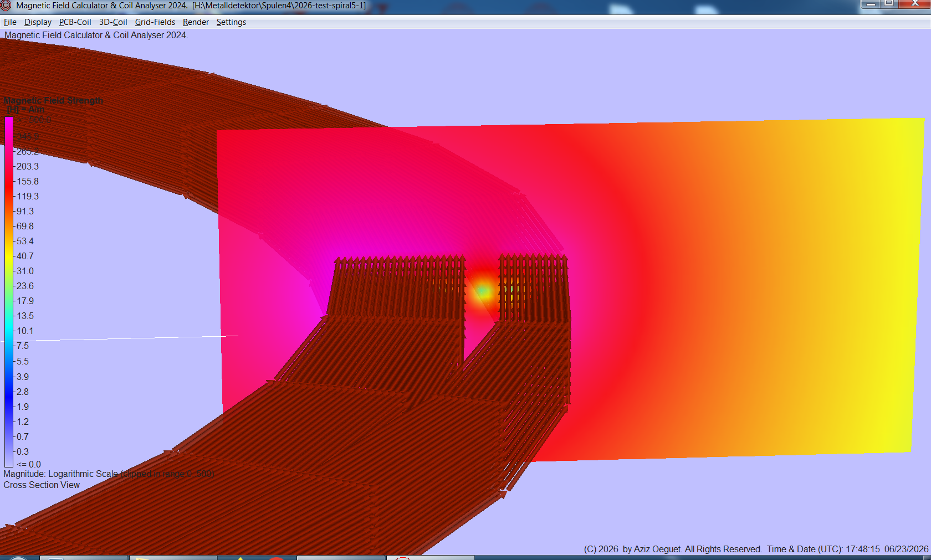Image resolution: width=931 pixels, height=560 pixels.
Task: Click the application icon in the title bar
Action: pyautogui.click(x=6, y=6)
